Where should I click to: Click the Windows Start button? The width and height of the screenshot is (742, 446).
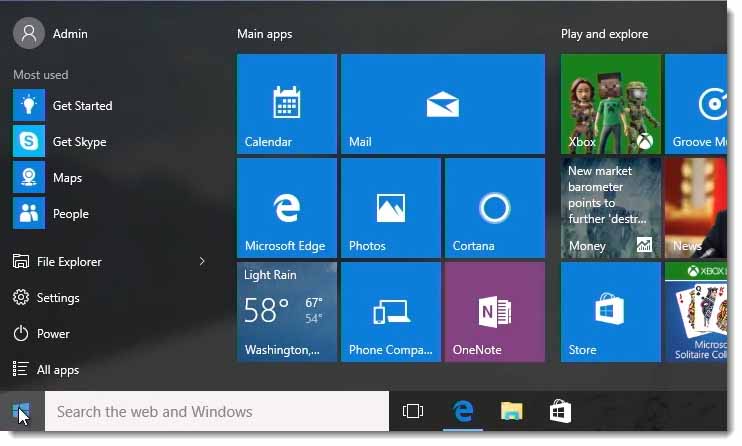(x=22, y=411)
